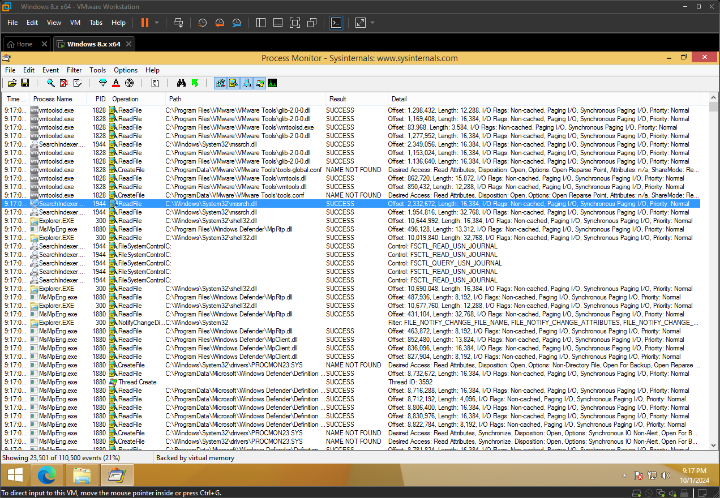
Task: Click the 'Backed by virtual memory' status text
Action: point(195,458)
